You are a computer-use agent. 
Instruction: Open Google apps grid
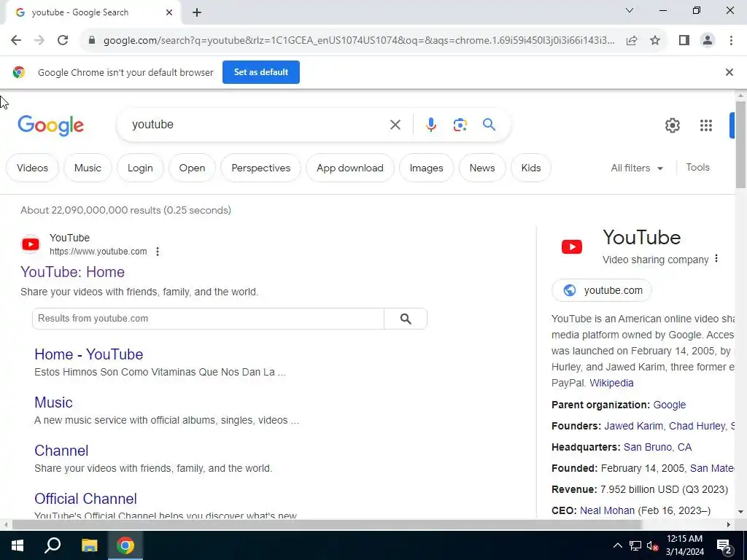pyautogui.click(x=706, y=125)
